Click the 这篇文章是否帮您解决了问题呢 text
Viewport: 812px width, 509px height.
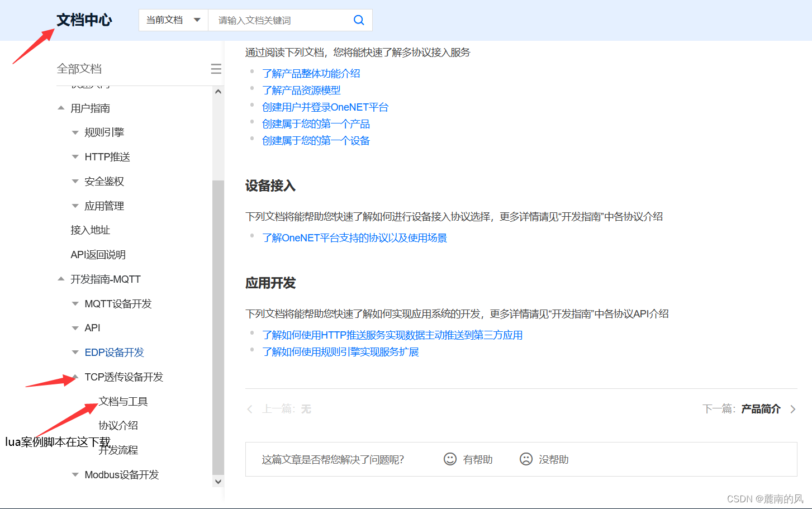coord(333,460)
